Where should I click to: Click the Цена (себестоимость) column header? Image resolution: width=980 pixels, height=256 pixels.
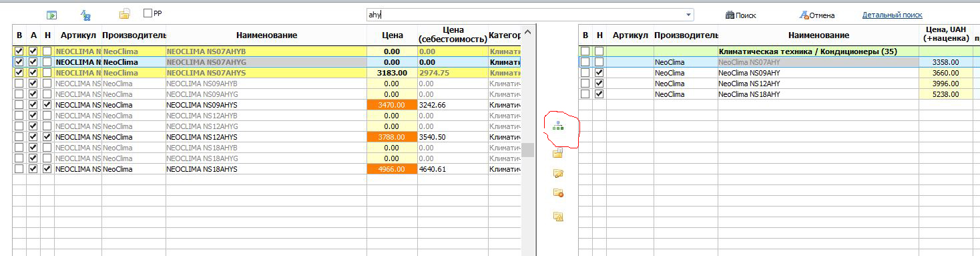pyautogui.click(x=453, y=35)
